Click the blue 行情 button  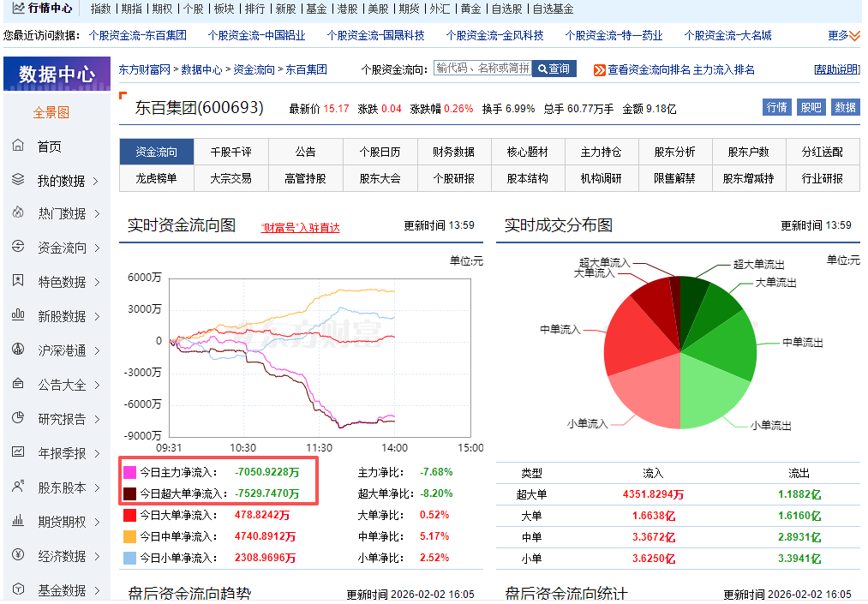[776, 107]
